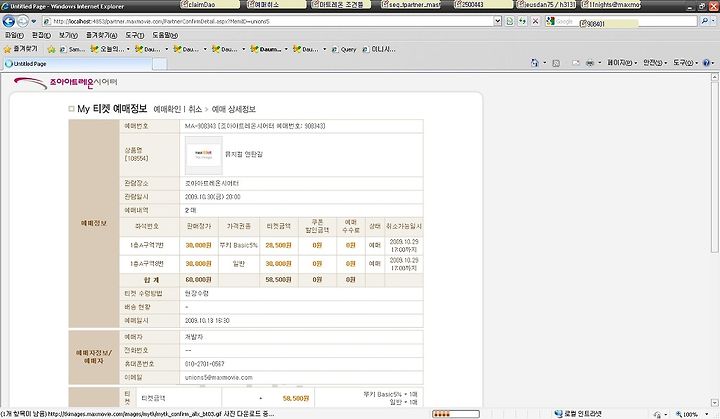Click the product thumbnail image for 뮤지컬

203,155
